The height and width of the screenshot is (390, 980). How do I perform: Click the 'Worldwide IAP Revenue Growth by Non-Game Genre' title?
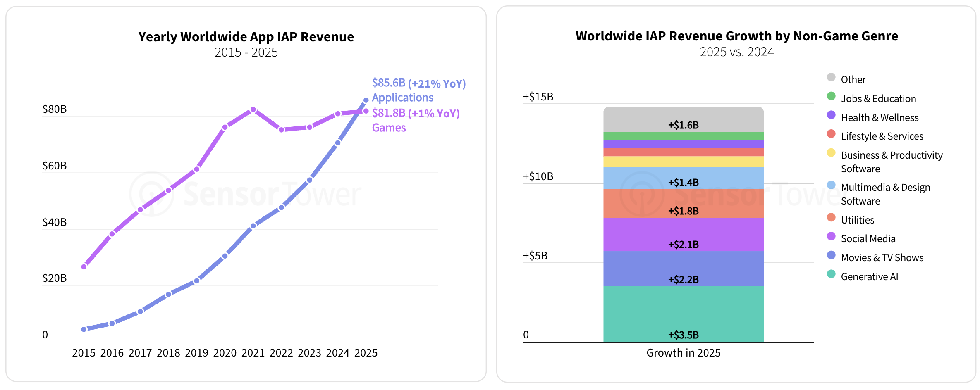737,36
